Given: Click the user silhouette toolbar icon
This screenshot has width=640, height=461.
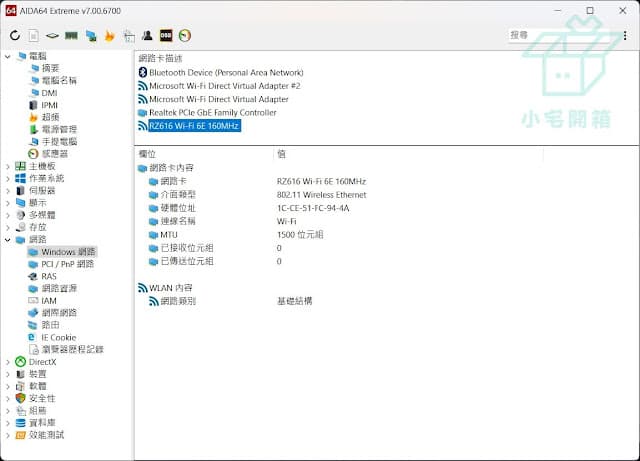Looking at the screenshot, I should (147, 36).
